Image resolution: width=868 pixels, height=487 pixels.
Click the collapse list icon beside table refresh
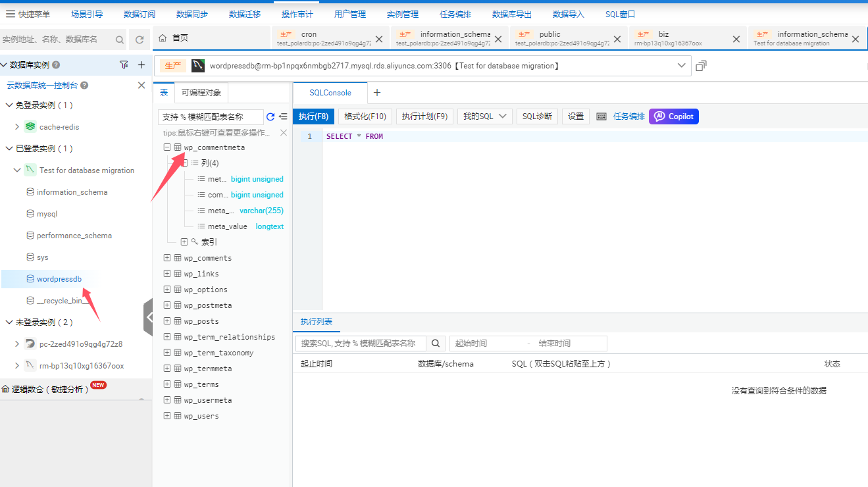click(283, 116)
